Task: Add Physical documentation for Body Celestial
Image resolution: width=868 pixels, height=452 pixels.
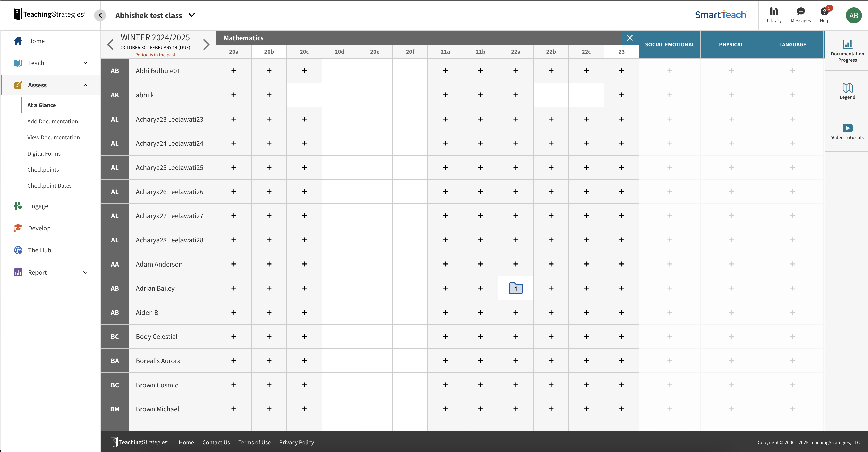Action: coord(731,336)
